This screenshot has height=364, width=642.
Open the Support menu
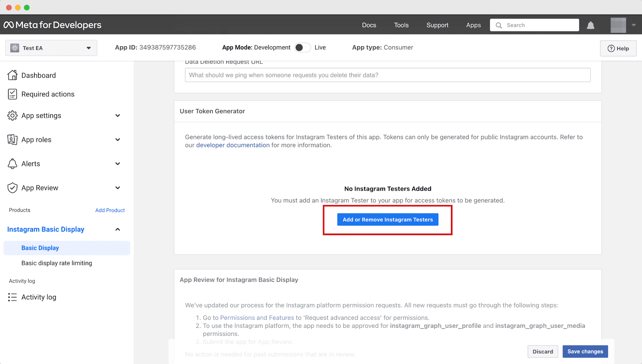point(437,25)
